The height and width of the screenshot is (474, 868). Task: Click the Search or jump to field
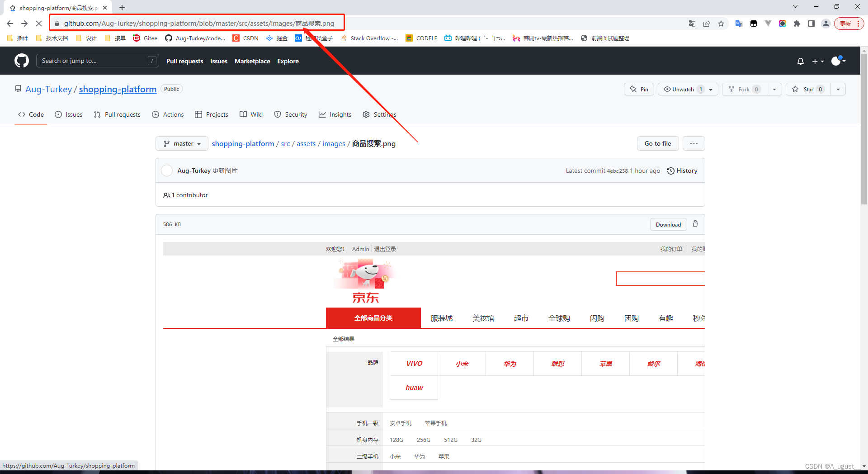[x=90, y=61]
